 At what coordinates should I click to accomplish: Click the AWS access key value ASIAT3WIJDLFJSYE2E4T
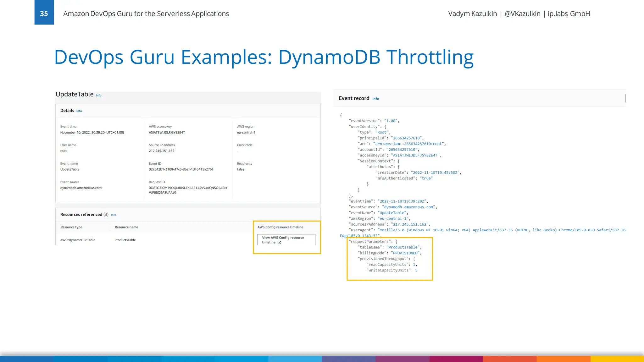point(167,133)
